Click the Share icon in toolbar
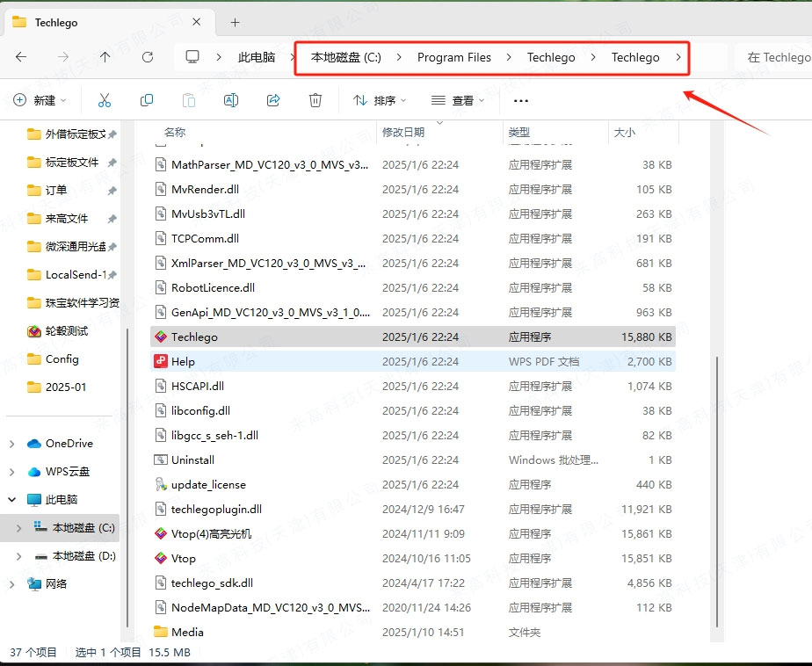Viewport: 812px width, 666px height. tap(273, 101)
